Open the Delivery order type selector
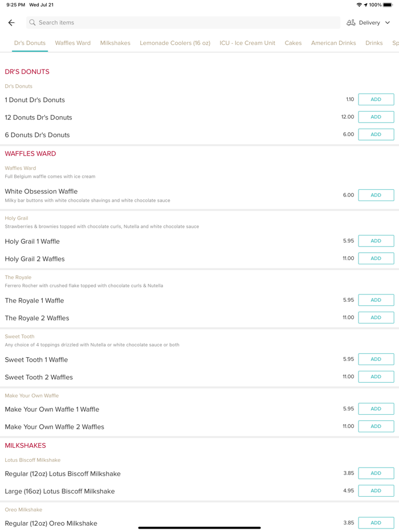 click(369, 23)
